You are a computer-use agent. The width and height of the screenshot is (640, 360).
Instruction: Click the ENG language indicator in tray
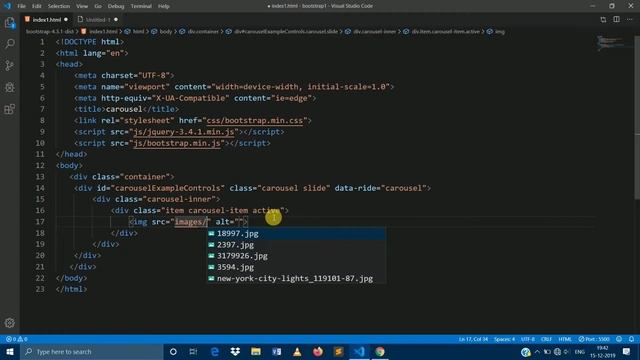tap(580, 351)
